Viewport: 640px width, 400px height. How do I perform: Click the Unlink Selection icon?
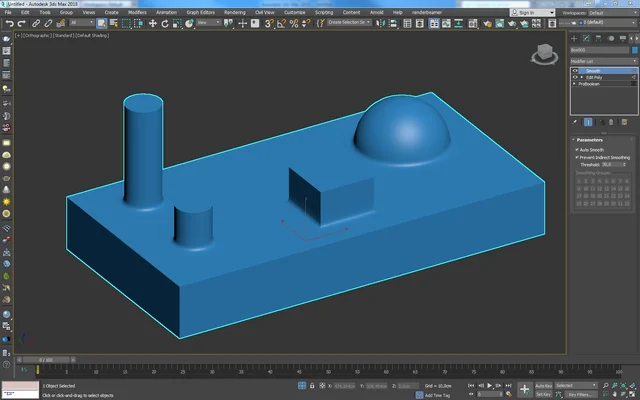[x=48, y=23]
